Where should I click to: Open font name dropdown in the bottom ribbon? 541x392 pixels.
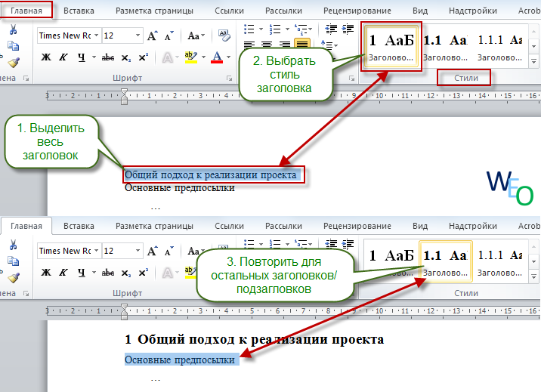click(97, 251)
